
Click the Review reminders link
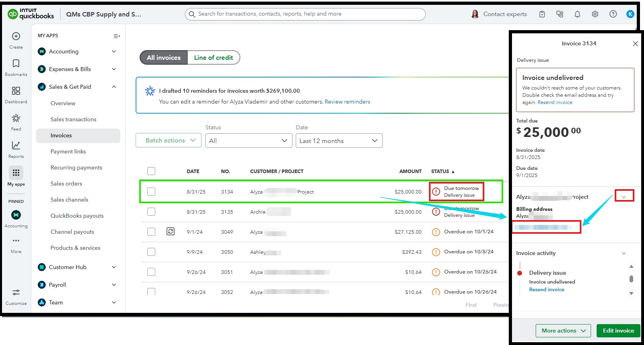tap(347, 102)
